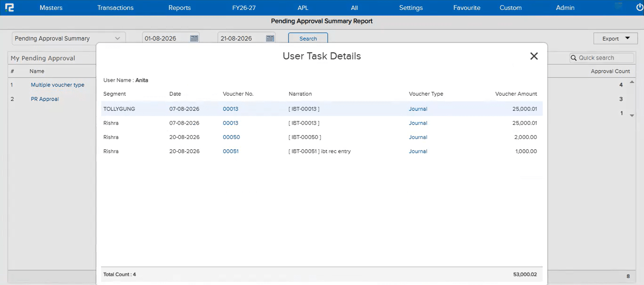Click amount 1,000.00 cell
Screen dimensions: 644x285
coord(526,151)
